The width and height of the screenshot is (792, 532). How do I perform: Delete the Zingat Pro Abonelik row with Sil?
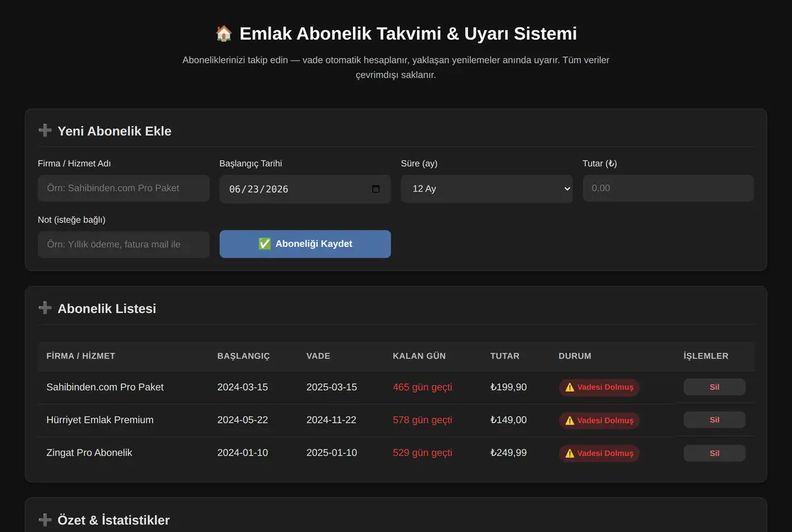click(x=714, y=453)
